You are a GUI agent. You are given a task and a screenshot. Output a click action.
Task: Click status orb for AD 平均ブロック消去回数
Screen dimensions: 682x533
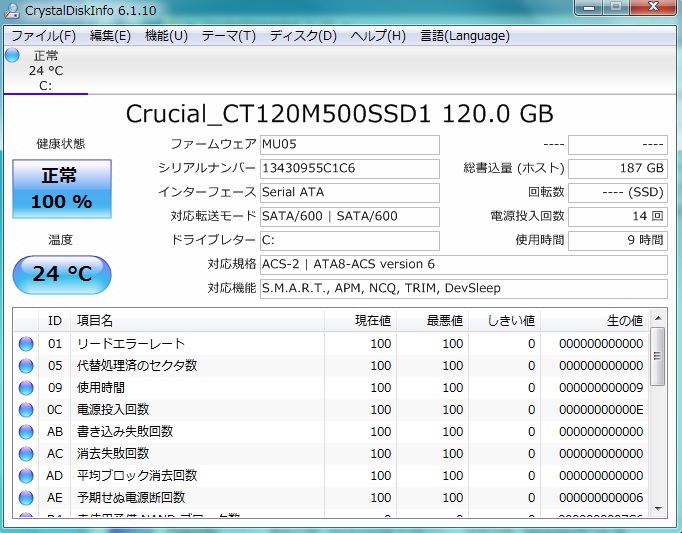tap(26, 476)
